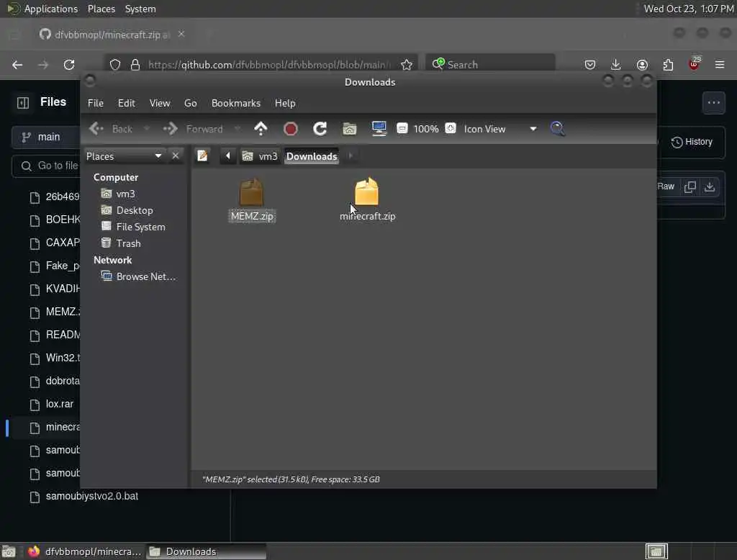Select the minecraft.zip archive
Viewport: 737px width, 560px height.
coord(367,200)
